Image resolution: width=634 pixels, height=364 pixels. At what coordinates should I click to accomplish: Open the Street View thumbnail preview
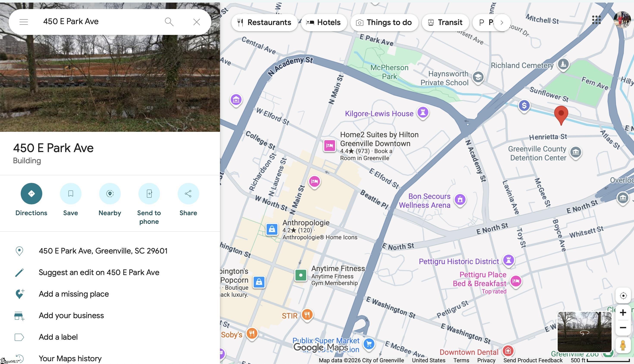[584, 331]
